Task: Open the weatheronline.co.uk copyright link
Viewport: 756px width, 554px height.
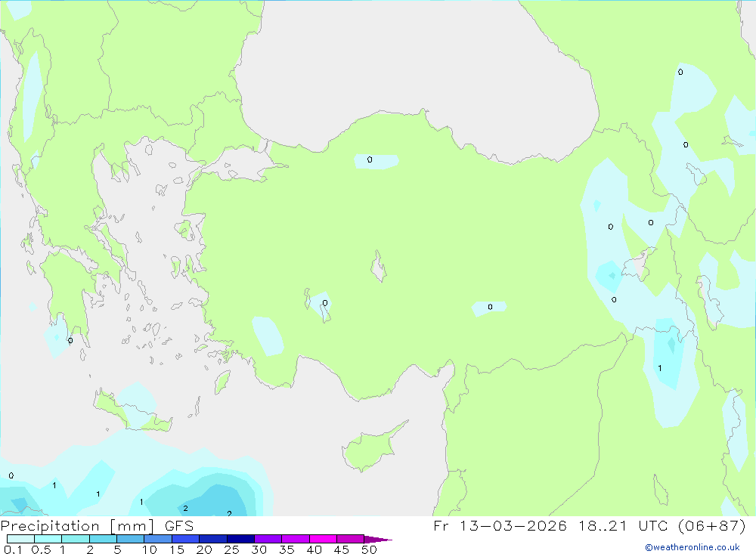Action: (x=692, y=547)
